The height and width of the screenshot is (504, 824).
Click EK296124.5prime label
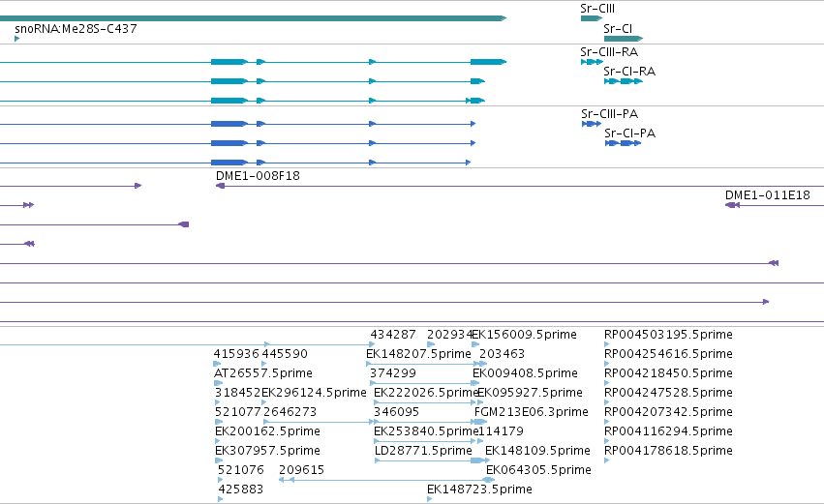(x=315, y=393)
